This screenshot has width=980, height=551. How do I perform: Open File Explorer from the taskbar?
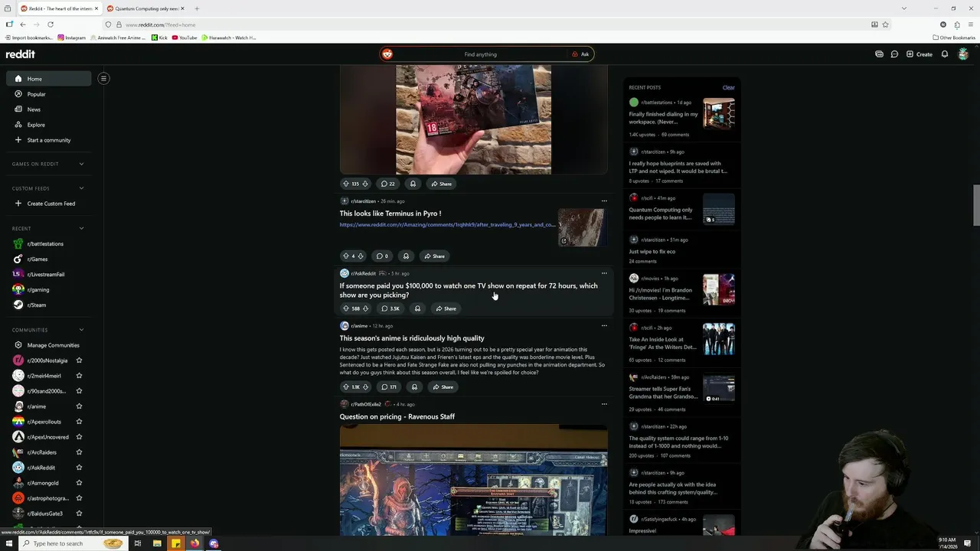pos(157,543)
